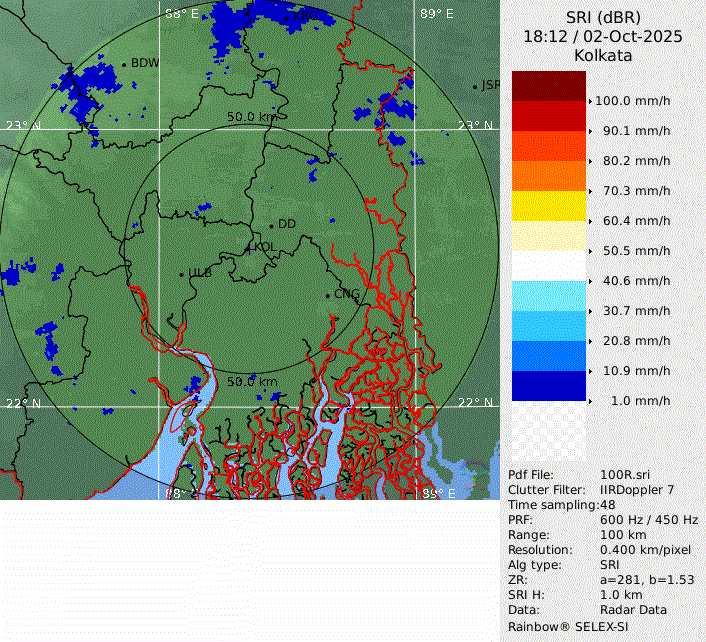
Task: Click the Clutter Filter IIRDoppler 7 value
Action: [637, 489]
